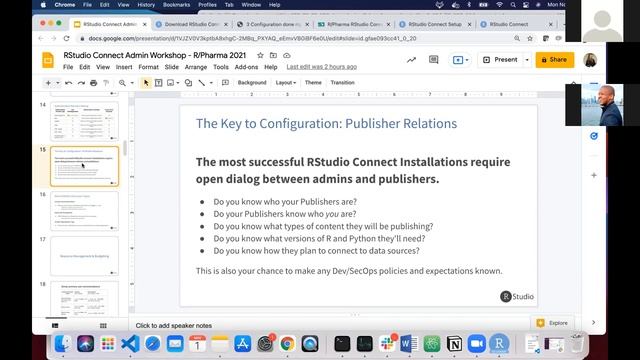Open the insert image dropdown arrow
The width and height of the screenshot is (640, 360).
click(x=178, y=83)
